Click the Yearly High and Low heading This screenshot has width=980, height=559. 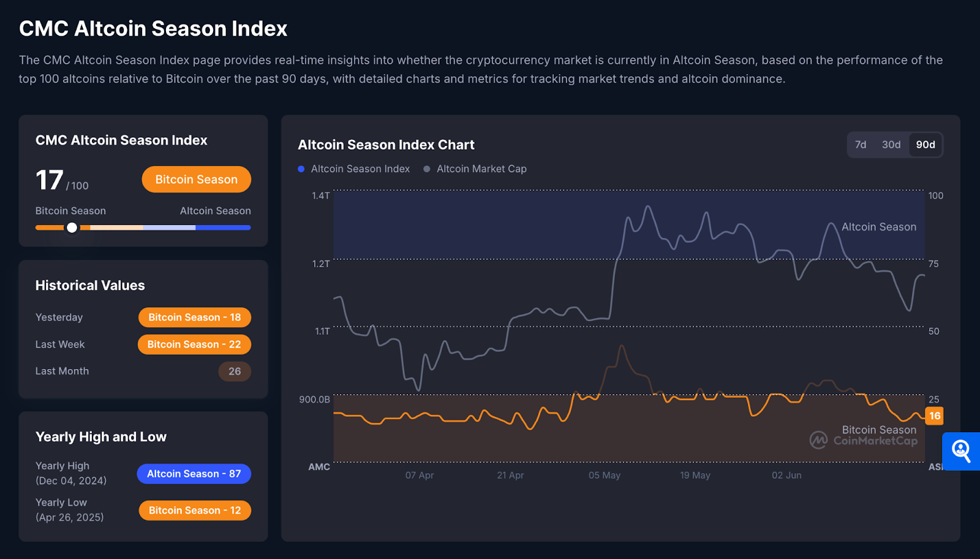click(101, 436)
